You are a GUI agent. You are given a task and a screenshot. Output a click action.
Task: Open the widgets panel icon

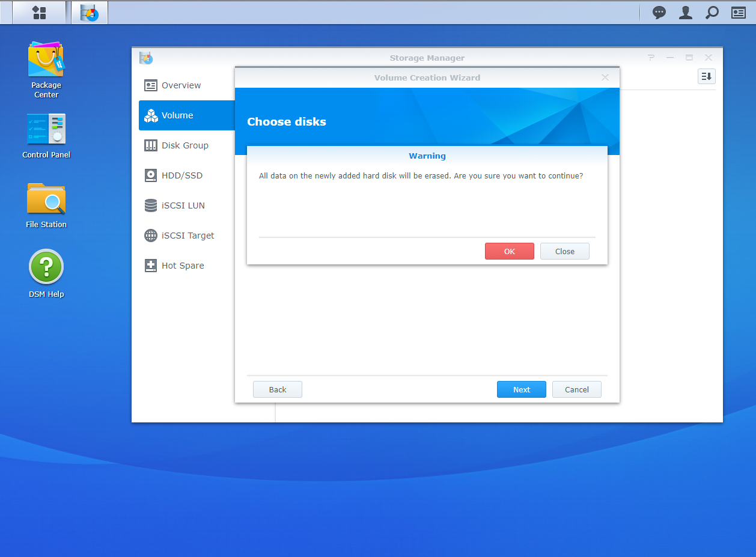coord(739,13)
